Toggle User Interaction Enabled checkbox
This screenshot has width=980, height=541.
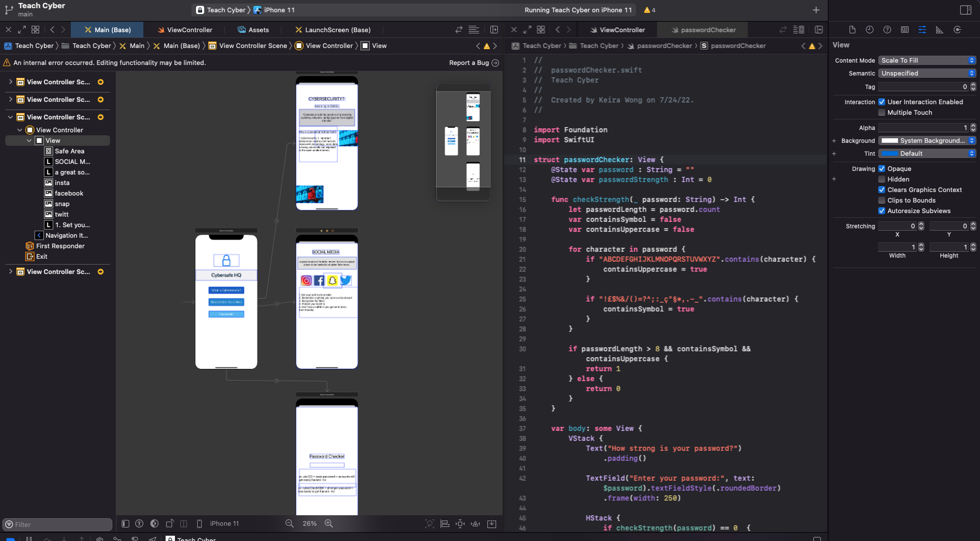[x=882, y=102]
